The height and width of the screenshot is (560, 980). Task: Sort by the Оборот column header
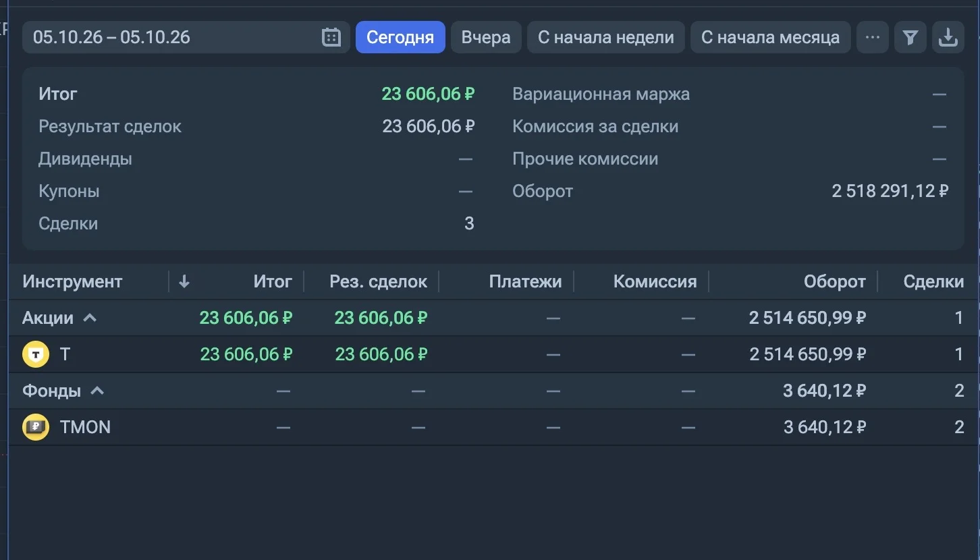834,282
